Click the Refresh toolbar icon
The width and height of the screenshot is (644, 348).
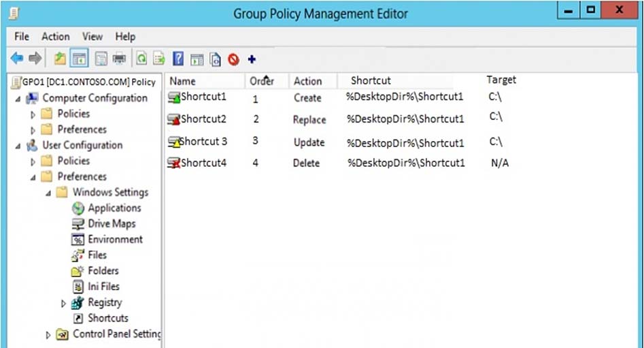click(141, 59)
